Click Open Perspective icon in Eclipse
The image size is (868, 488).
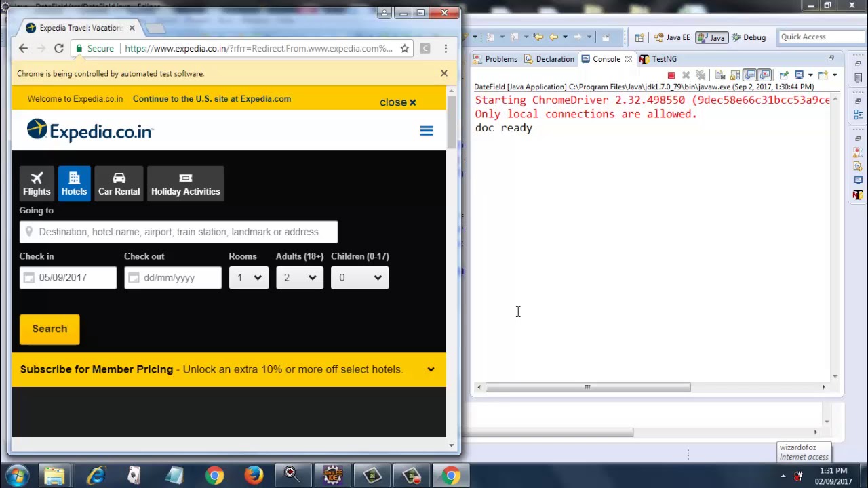click(639, 37)
